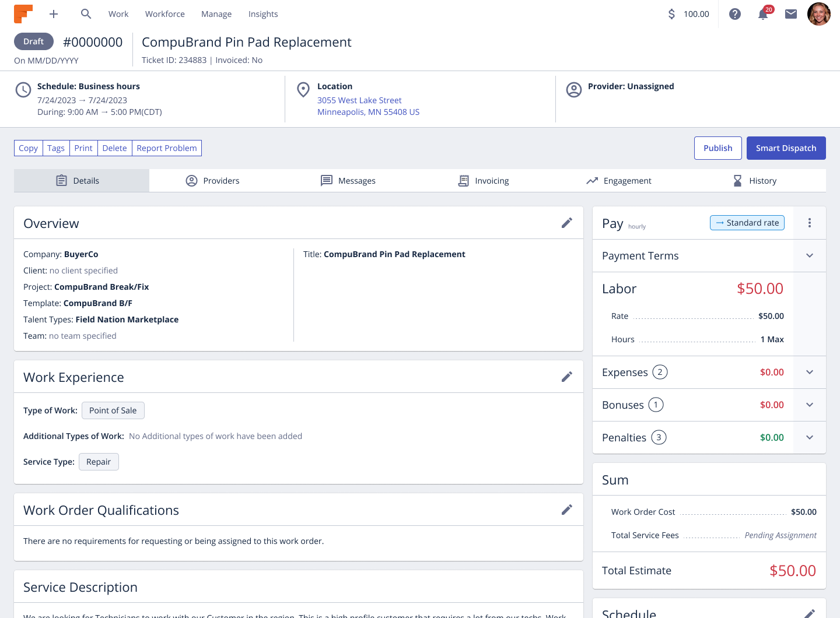Expand the Bonuses row chevron
The image size is (840, 618).
coord(810,405)
